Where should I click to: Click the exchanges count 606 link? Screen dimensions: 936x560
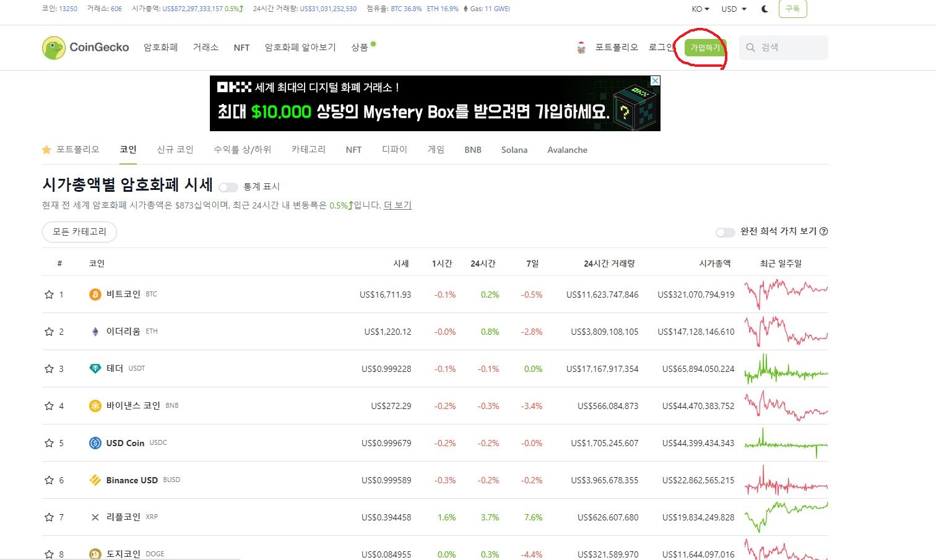click(116, 9)
